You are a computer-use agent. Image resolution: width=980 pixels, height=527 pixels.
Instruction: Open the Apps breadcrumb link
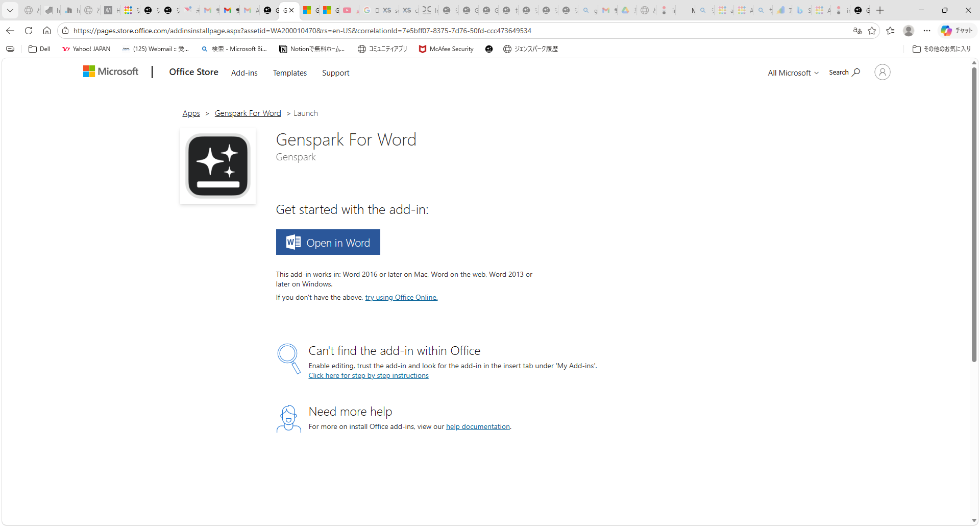(x=190, y=113)
